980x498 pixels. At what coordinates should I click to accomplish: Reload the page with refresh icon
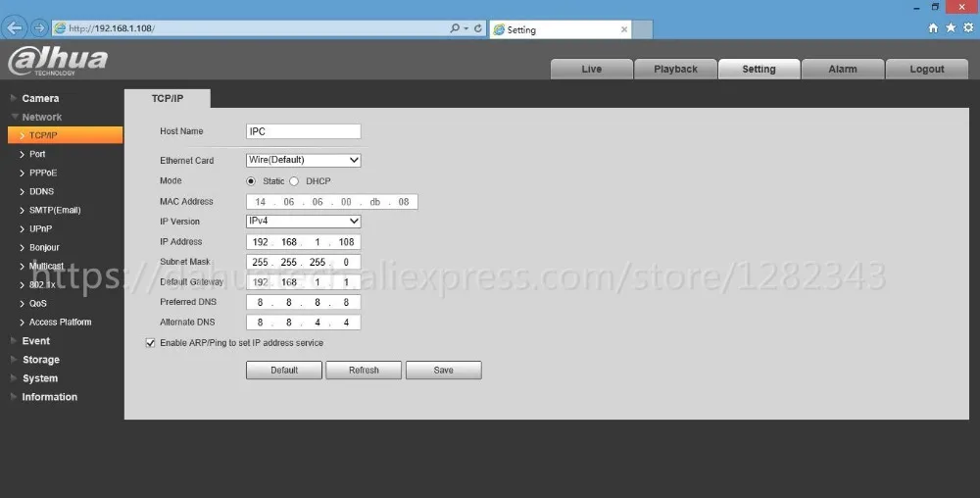pyautogui.click(x=478, y=28)
